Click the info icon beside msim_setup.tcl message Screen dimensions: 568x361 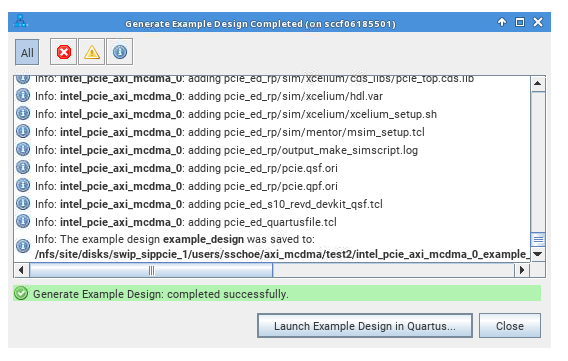[23, 131]
